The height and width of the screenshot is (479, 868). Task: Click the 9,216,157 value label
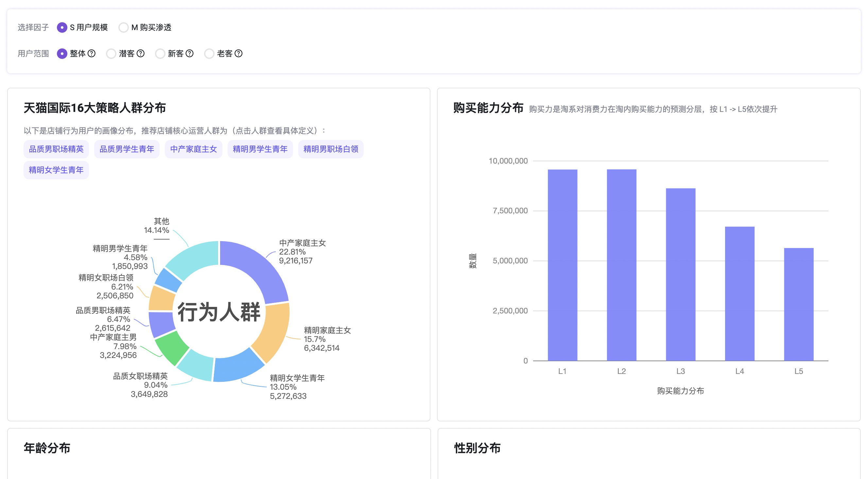tap(296, 260)
